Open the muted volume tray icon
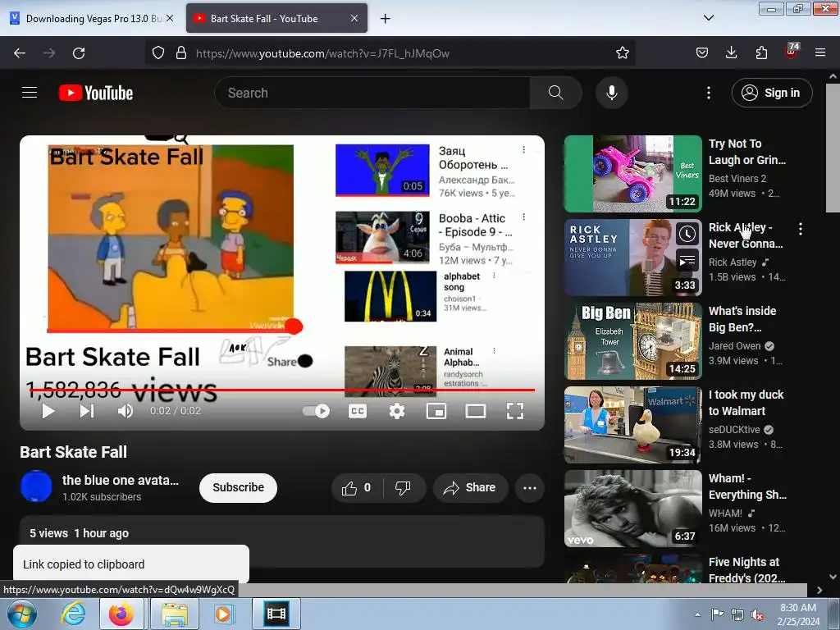Image resolution: width=840 pixels, height=630 pixels. [757, 614]
